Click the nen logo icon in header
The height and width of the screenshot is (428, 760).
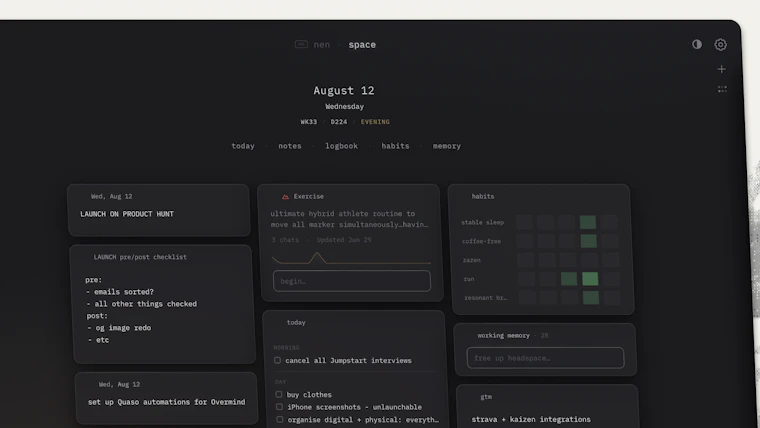click(x=301, y=44)
